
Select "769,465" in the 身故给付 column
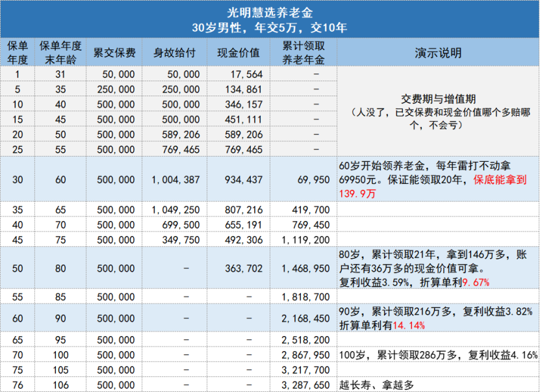(x=181, y=150)
